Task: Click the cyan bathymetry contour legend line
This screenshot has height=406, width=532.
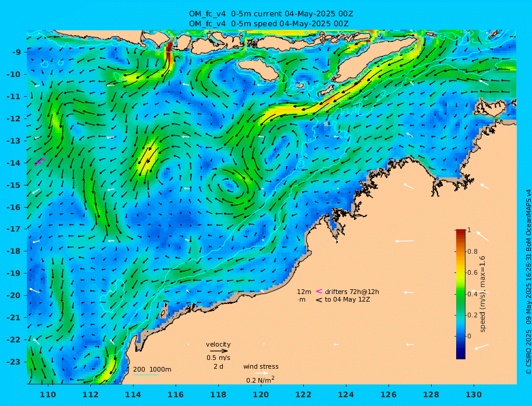Action: [146, 375]
